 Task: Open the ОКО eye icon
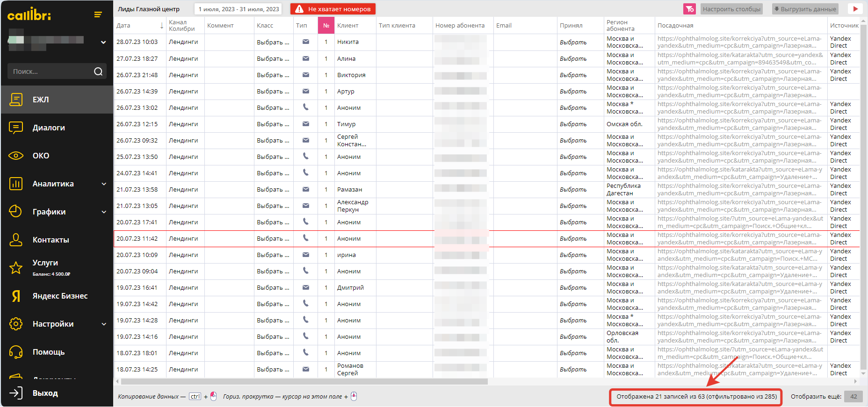tap(16, 156)
